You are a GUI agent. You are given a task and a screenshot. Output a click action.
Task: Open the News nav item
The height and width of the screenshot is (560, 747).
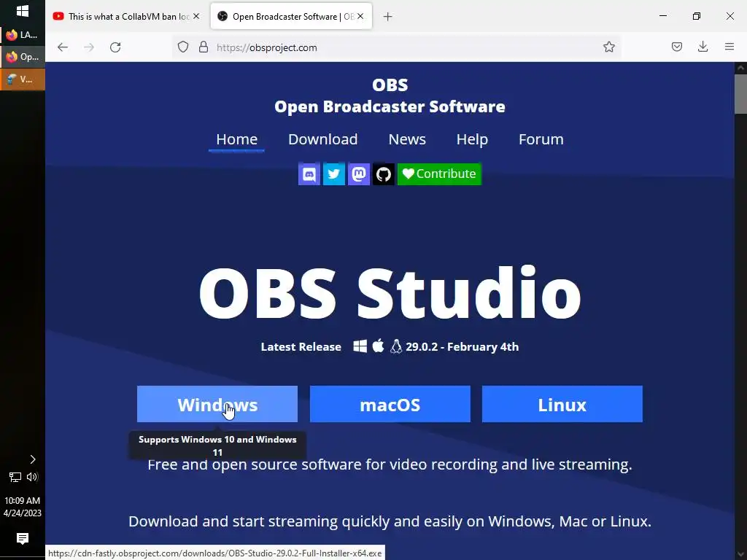point(407,139)
